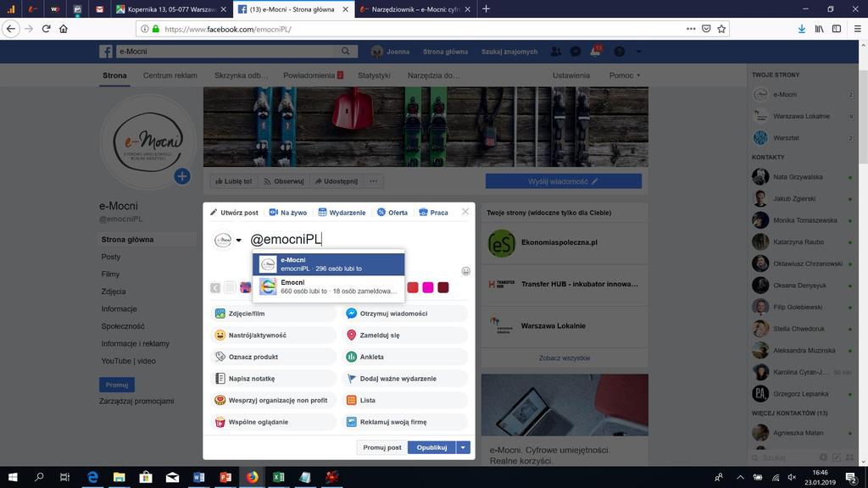
Task: Open the Firefox hamburger menu
Action: pyautogui.click(x=858, y=29)
